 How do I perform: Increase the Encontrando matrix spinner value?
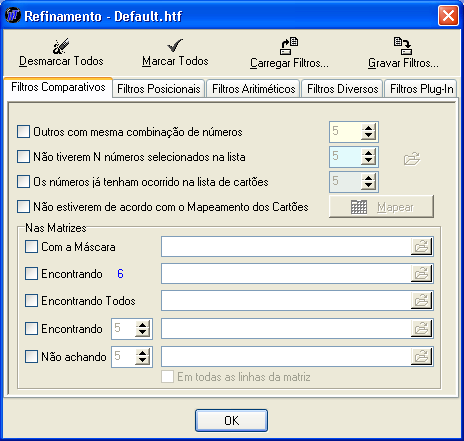point(143,325)
